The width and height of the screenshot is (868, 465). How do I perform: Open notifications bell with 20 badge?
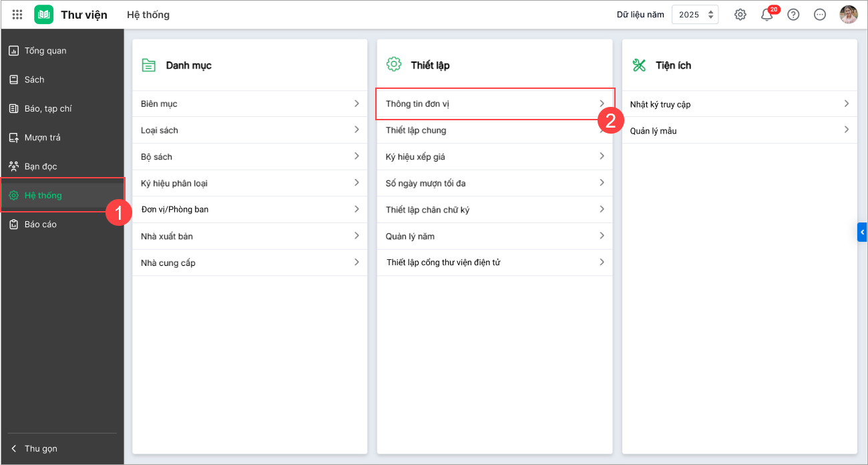click(767, 15)
